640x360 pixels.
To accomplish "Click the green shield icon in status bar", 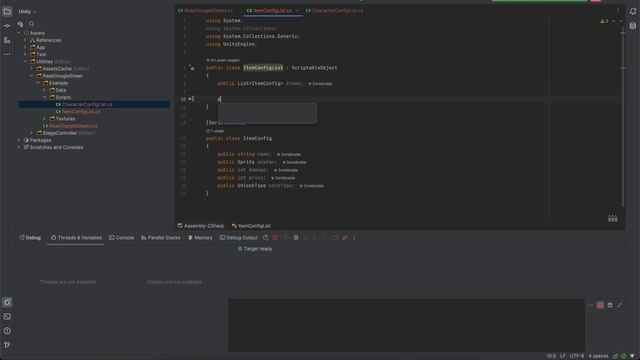I will tap(623, 356).
